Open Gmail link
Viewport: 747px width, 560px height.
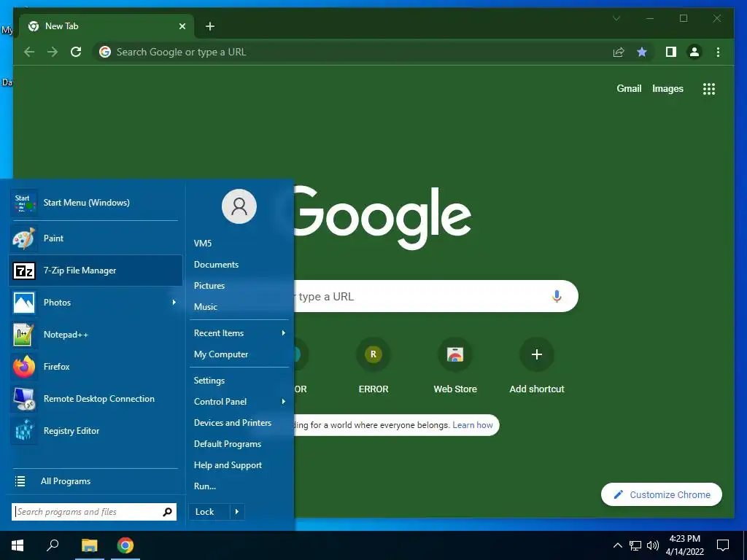[x=629, y=88]
